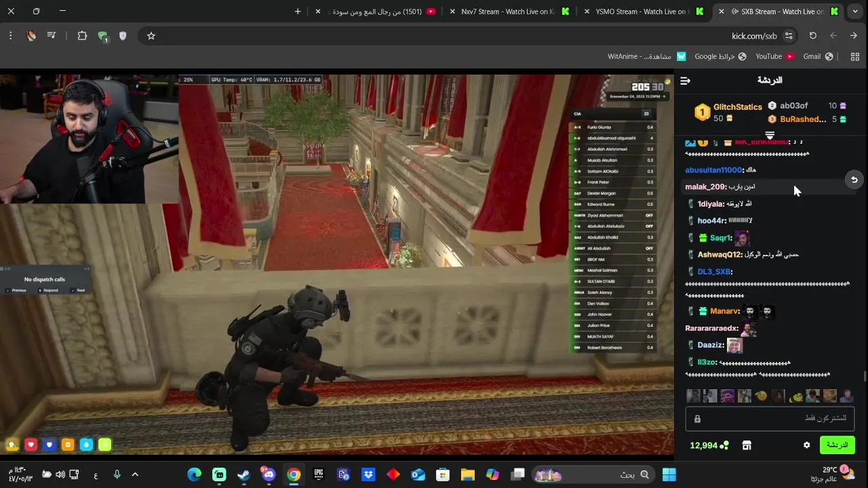Click the 12,994 channel points balance

click(x=709, y=445)
